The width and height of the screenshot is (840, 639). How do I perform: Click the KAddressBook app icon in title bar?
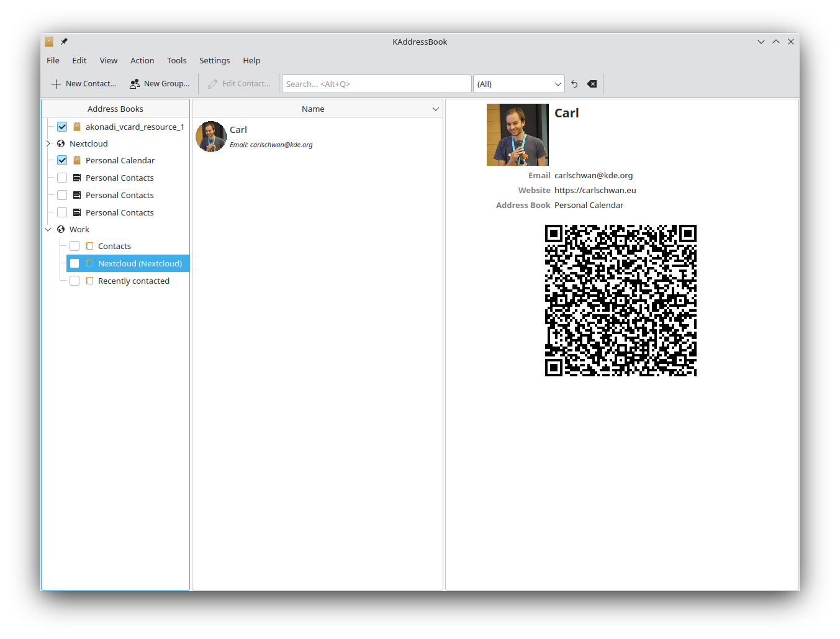49,42
